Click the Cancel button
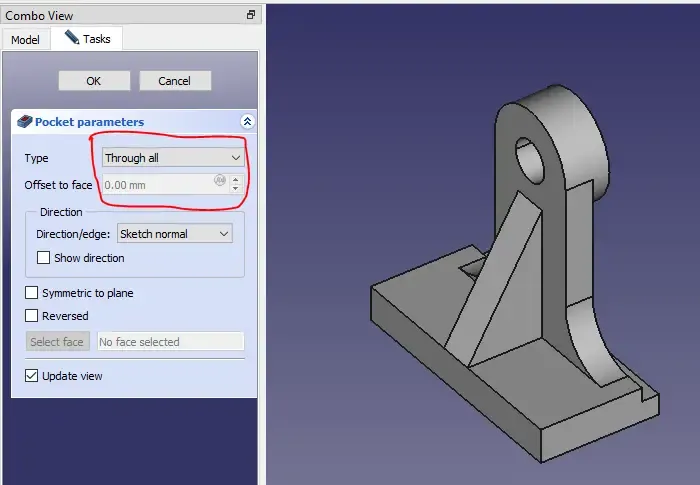700x485 pixels. tap(175, 81)
